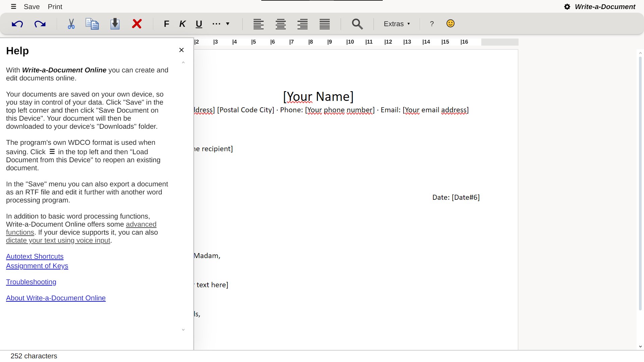The height and width of the screenshot is (362, 644).
Task: Align text left
Action: point(258,24)
